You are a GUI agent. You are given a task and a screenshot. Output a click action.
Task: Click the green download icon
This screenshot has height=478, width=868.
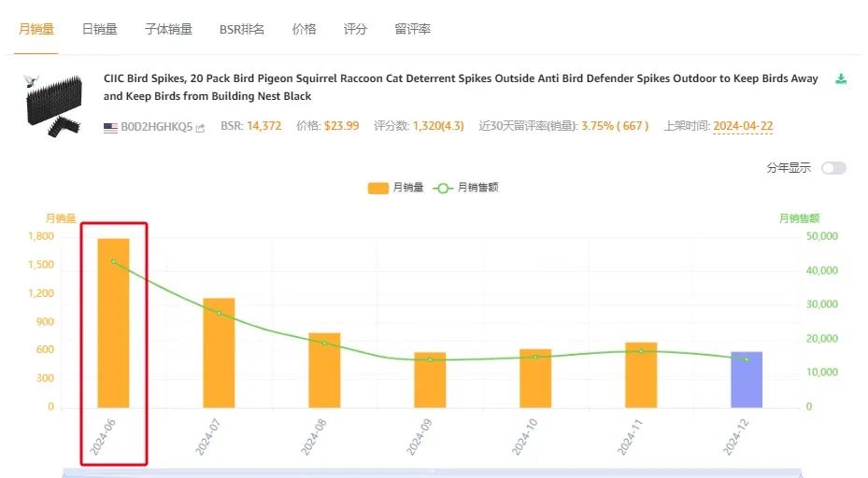pos(841,79)
